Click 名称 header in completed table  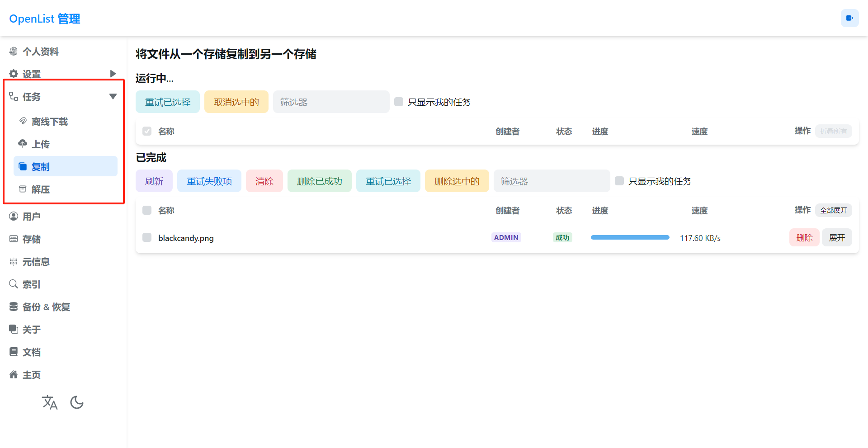pyautogui.click(x=166, y=210)
